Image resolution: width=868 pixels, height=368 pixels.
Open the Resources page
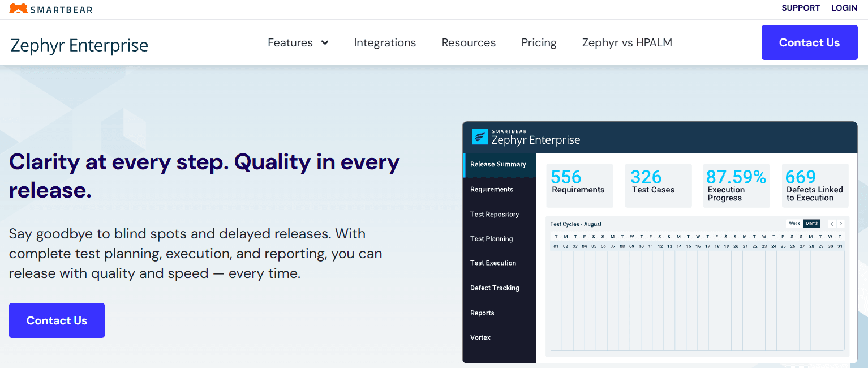point(469,42)
